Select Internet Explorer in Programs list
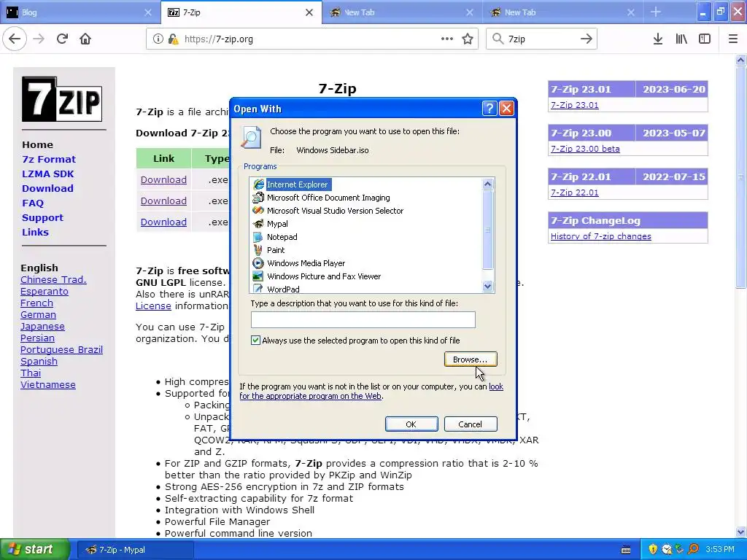The width and height of the screenshot is (747, 560). [298, 184]
